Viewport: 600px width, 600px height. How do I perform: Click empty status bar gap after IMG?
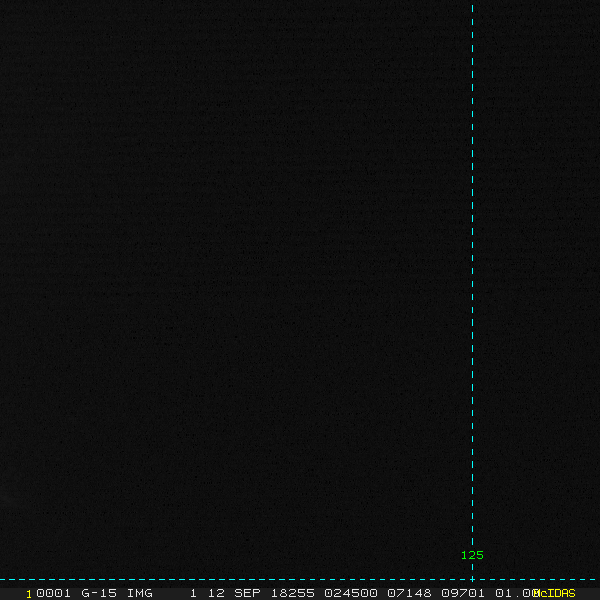click(x=170, y=593)
